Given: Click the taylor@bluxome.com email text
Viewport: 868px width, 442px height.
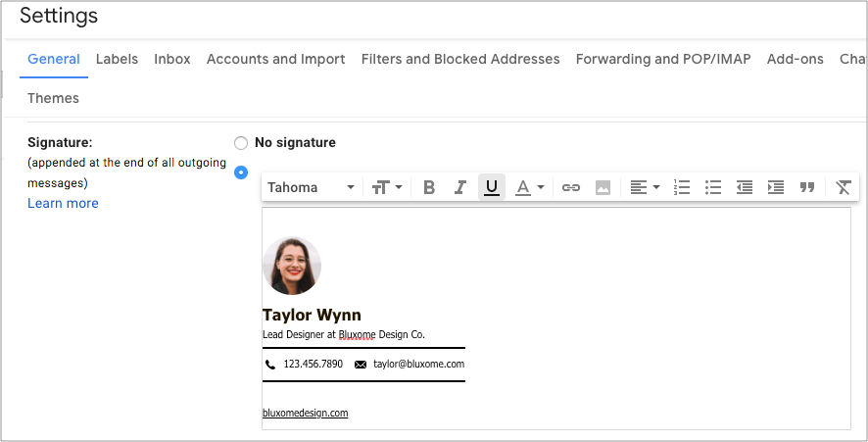Looking at the screenshot, I should click(419, 364).
